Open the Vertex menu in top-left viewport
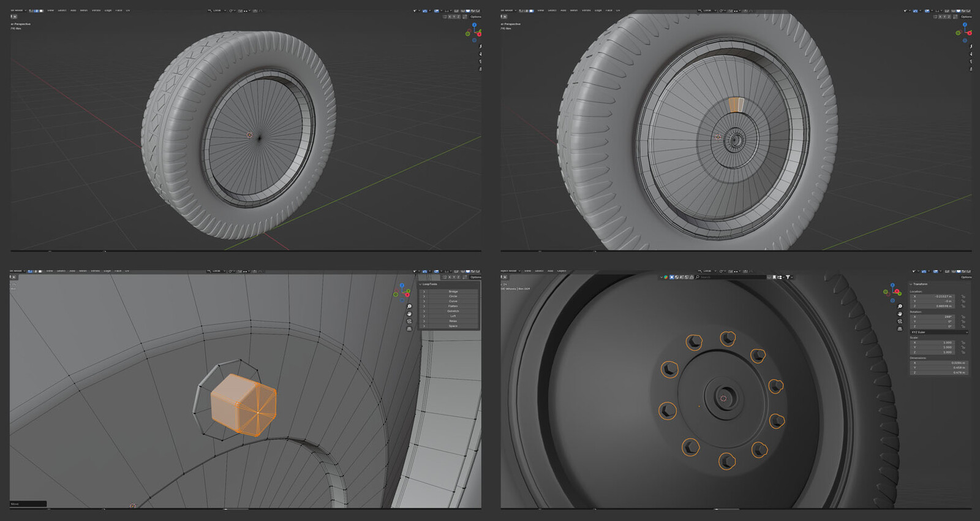 click(x=96, y=10)
